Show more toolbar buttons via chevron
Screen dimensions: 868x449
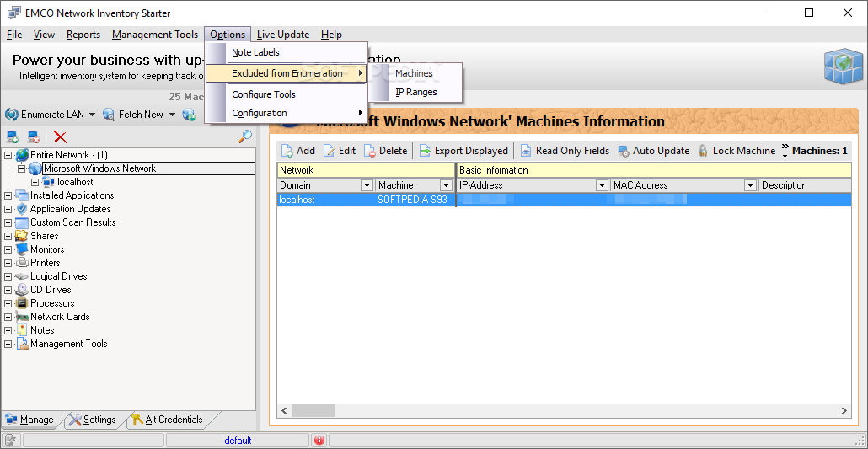click(785, 150)
